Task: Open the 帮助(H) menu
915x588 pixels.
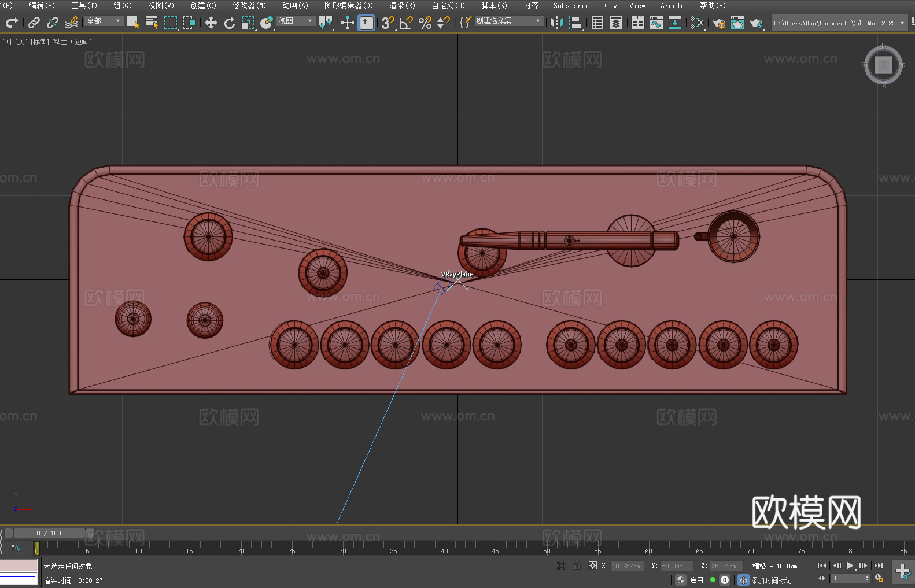Action: [x=713, y=5]
